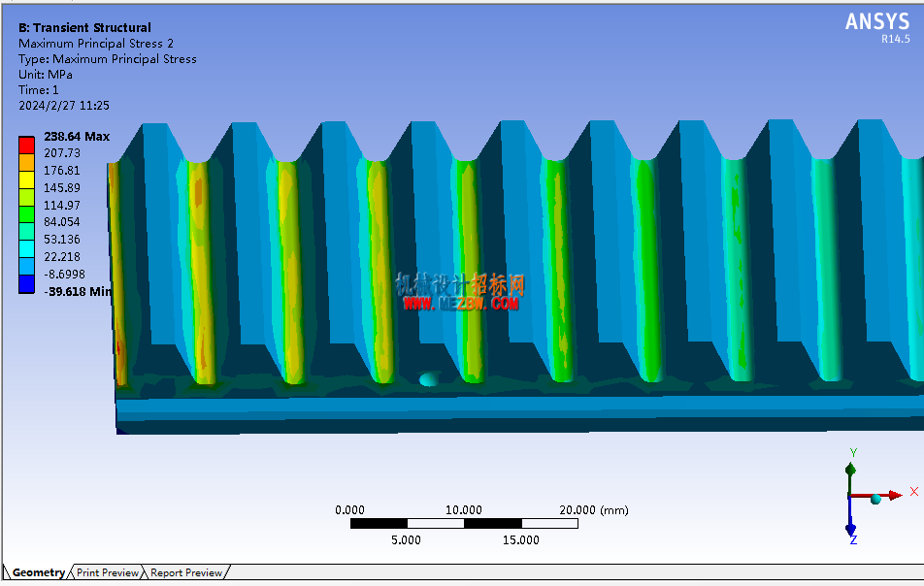Click the 2024/2/27 11:25 timestamp

pyautogui.click(x=64, y=106)
